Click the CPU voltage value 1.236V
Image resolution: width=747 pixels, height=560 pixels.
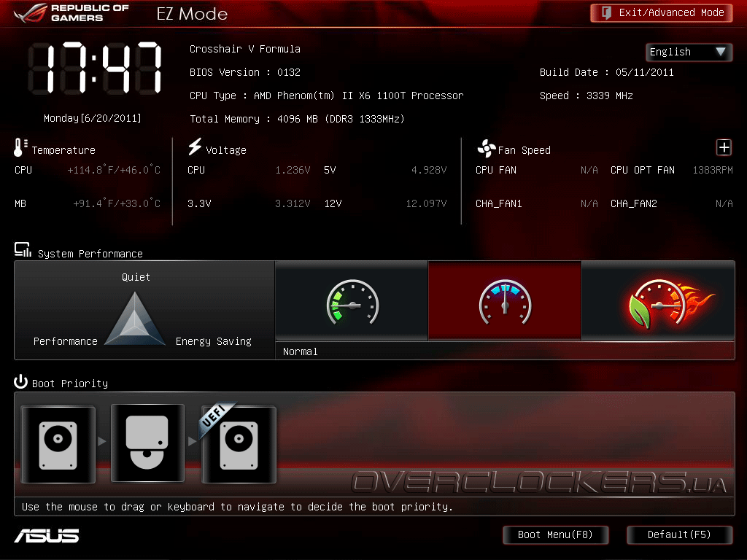[293, 170]
